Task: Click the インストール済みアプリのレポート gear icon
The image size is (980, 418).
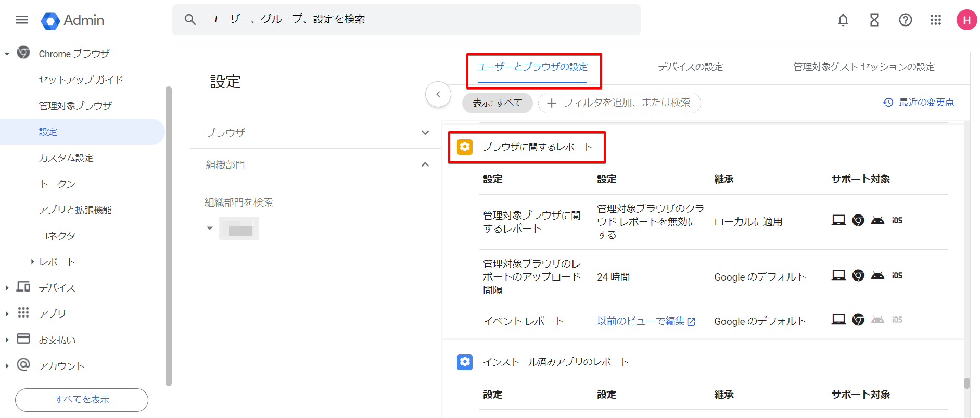Action: [464, 362]
